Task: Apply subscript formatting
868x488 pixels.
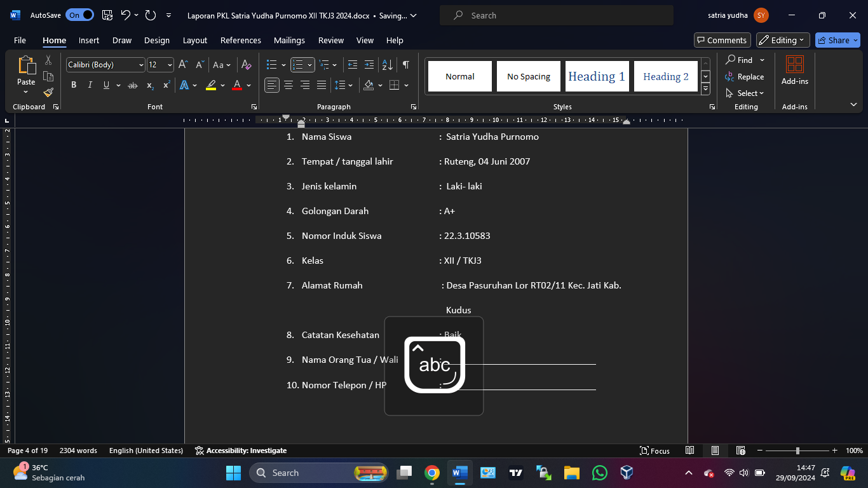Action: tap(150, 85)
